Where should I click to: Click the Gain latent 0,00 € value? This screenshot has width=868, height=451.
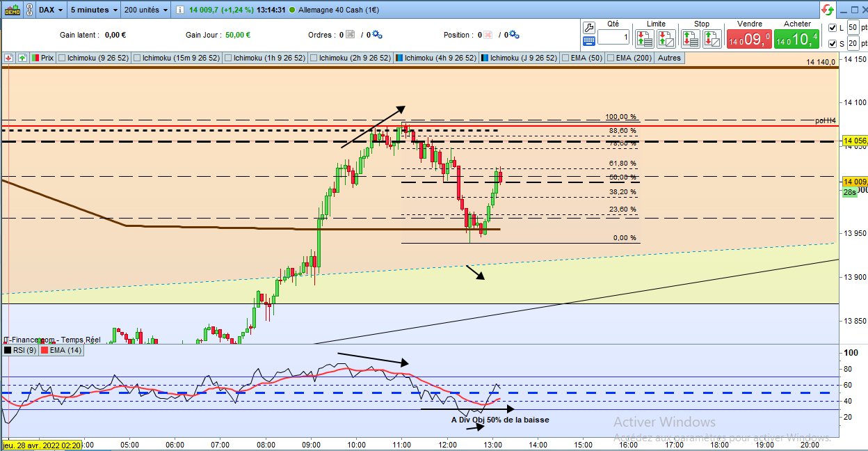coord(114,34)
